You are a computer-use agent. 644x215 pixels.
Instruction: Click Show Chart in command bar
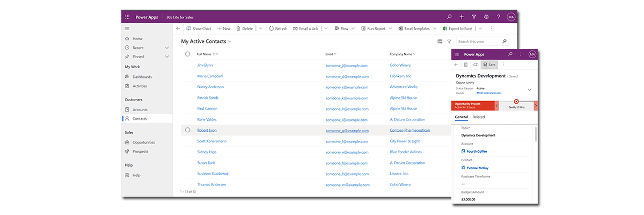(199, 28)
